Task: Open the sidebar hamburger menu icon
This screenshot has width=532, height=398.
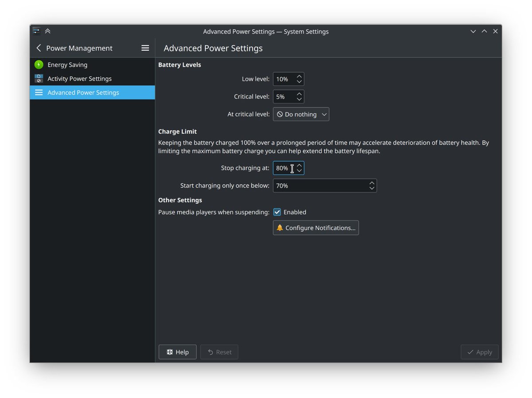Action: (145, 48)
